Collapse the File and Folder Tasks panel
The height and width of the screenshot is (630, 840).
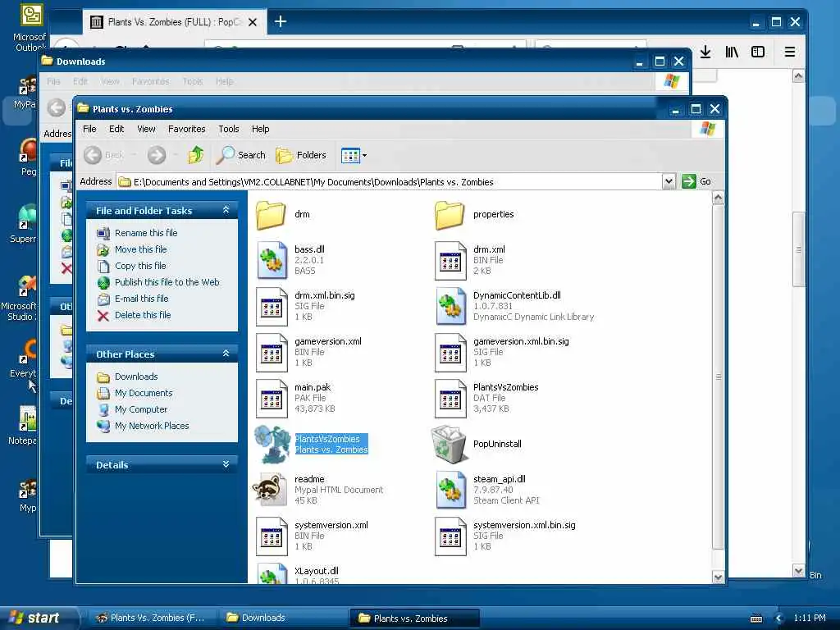226,211
